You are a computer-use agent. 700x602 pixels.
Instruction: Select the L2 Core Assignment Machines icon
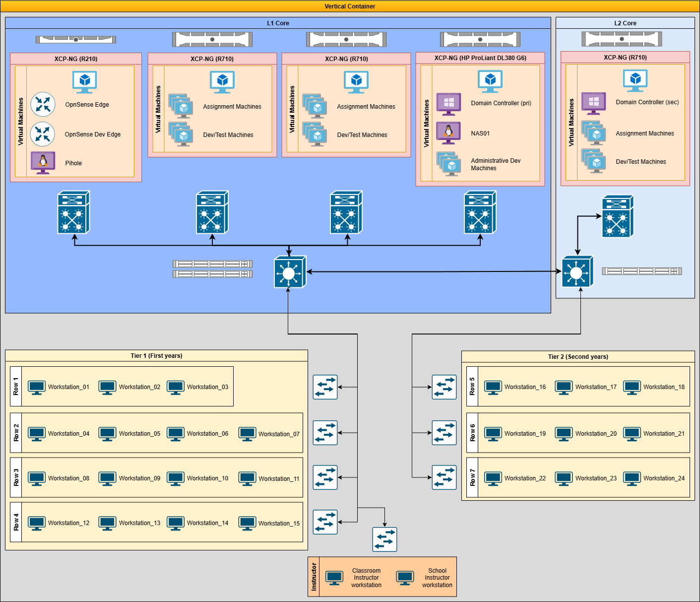pos(593,133)
